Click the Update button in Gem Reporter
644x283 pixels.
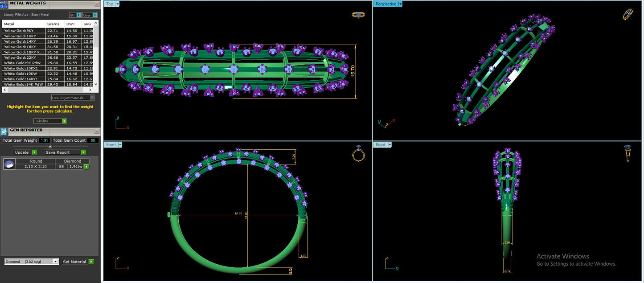25,152
